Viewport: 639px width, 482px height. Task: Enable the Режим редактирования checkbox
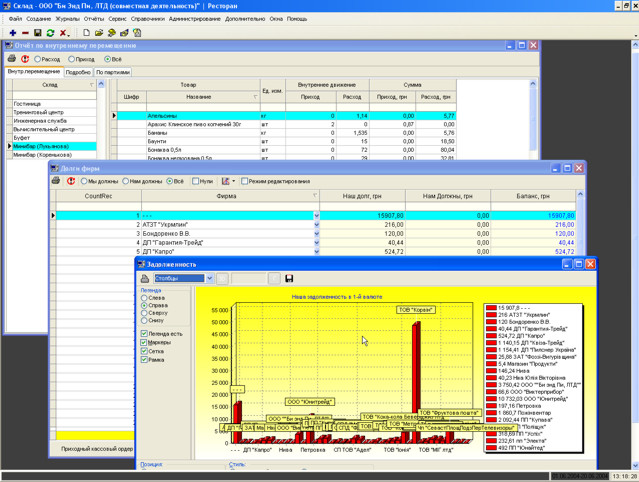coord(243,181)
